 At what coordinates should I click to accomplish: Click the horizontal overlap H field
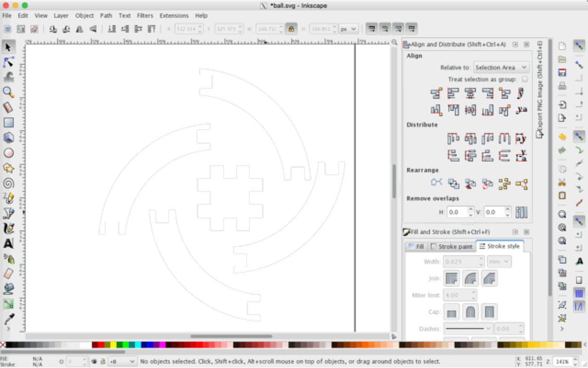coord(460,212)
